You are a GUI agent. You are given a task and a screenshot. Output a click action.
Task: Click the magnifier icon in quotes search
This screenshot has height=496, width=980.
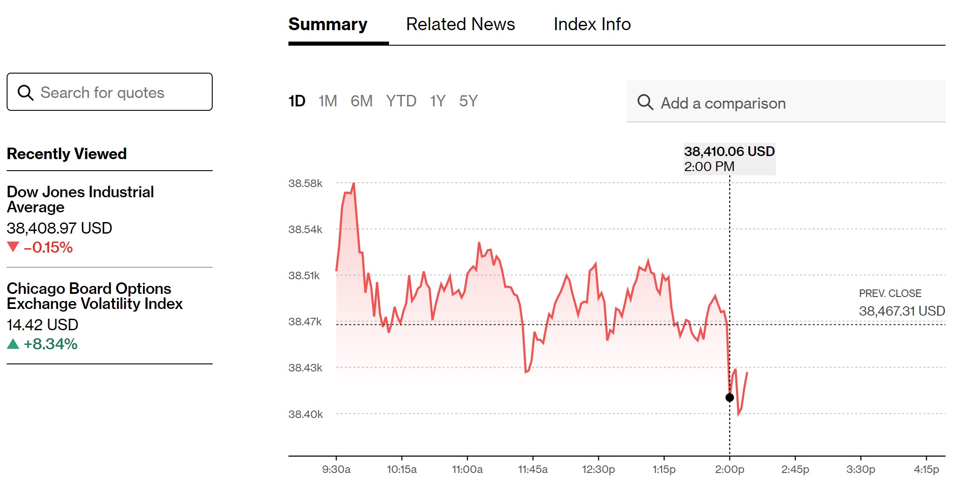pyautogui.click(x=25, y=93)
